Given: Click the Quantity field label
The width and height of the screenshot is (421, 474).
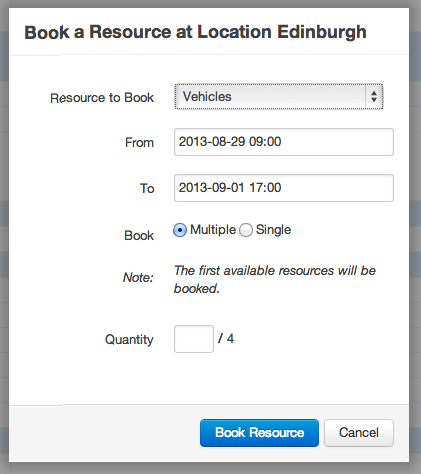Looking at the screenshot, I should pyautogui.click(x=129, y=340).
